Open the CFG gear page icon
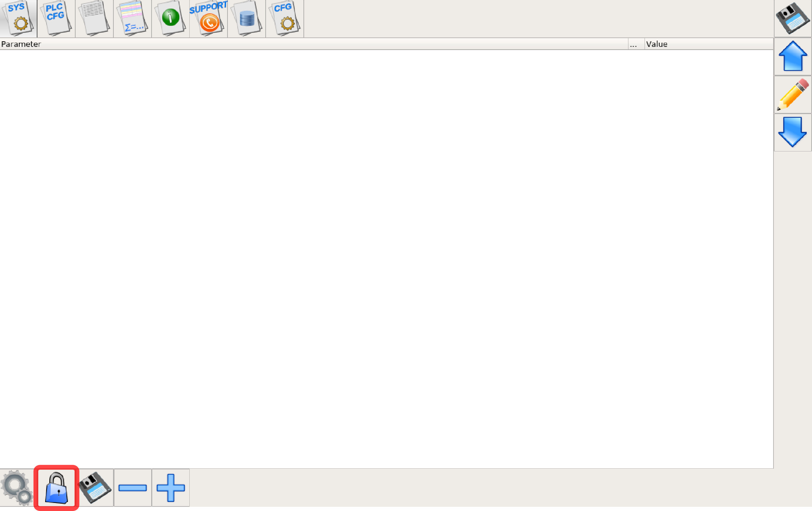Screen dimensions: 812x511 pos(285,18)
